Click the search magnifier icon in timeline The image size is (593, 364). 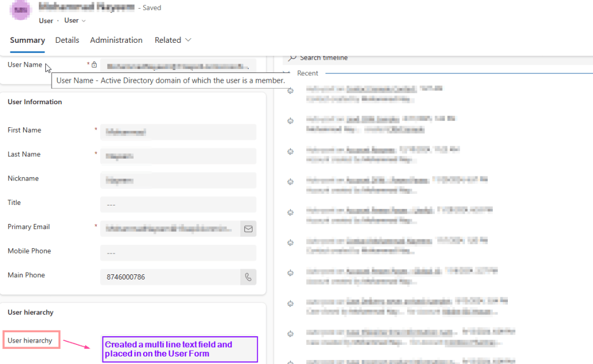(292, 58)
